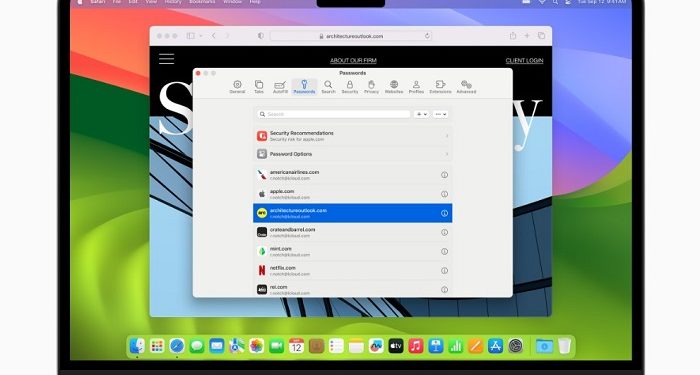Screen dimensions: 700x375
Task: Open the Advanced settings tab
Action: coord(466,87)
